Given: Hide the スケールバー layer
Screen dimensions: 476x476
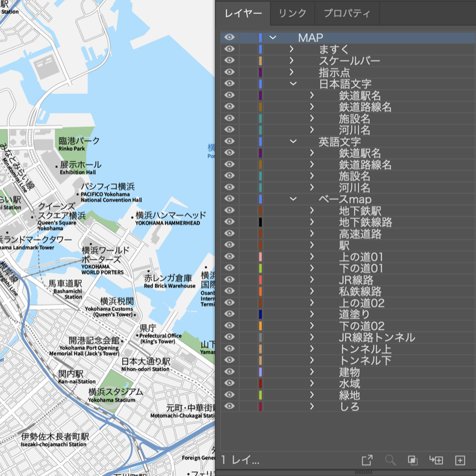Looking at the screenshot, I should coord(230,61).
